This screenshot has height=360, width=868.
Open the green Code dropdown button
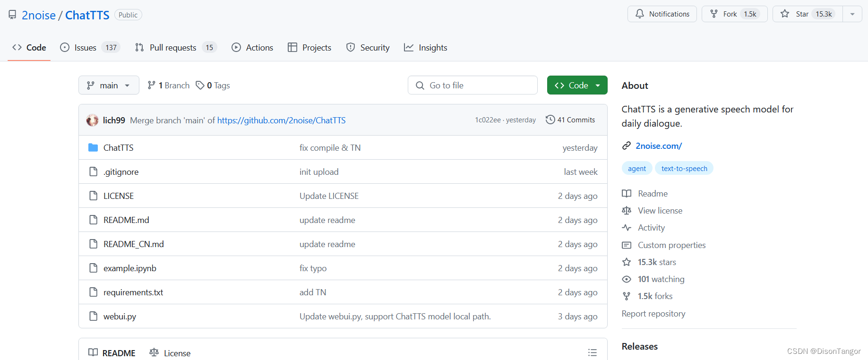coord(577,85)
